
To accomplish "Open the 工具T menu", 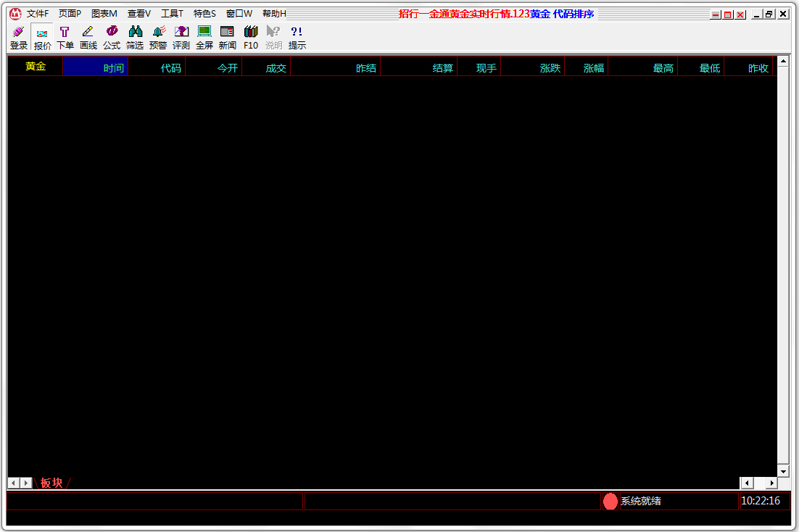I will 173,14.
